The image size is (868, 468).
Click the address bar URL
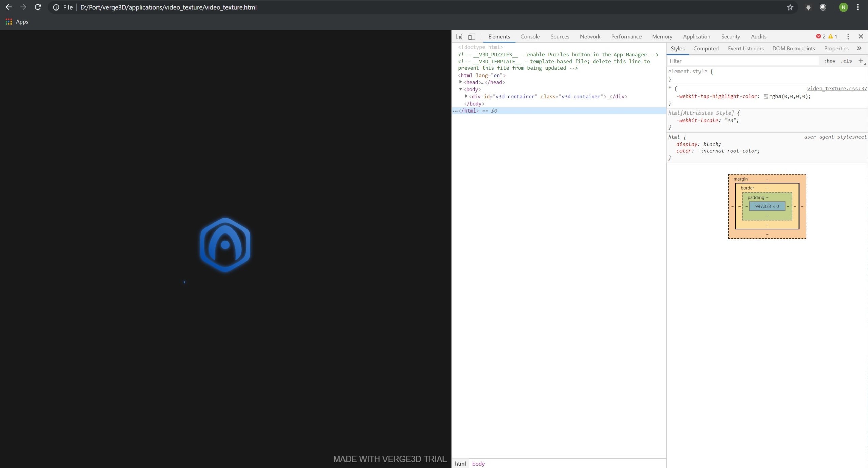[168, 7]
